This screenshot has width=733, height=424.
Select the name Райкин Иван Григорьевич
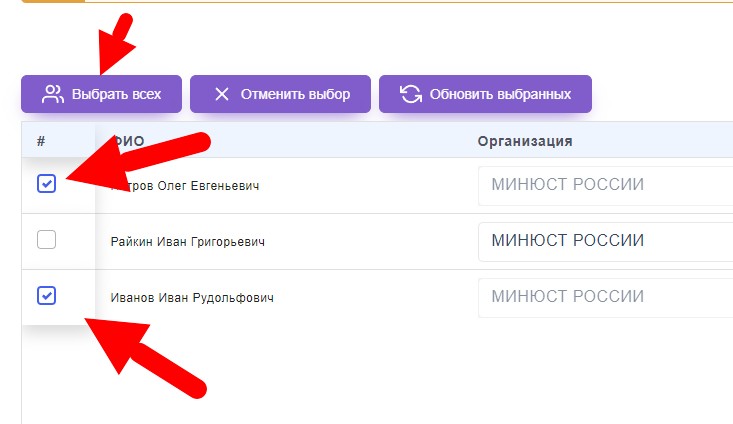pos(187,242)
